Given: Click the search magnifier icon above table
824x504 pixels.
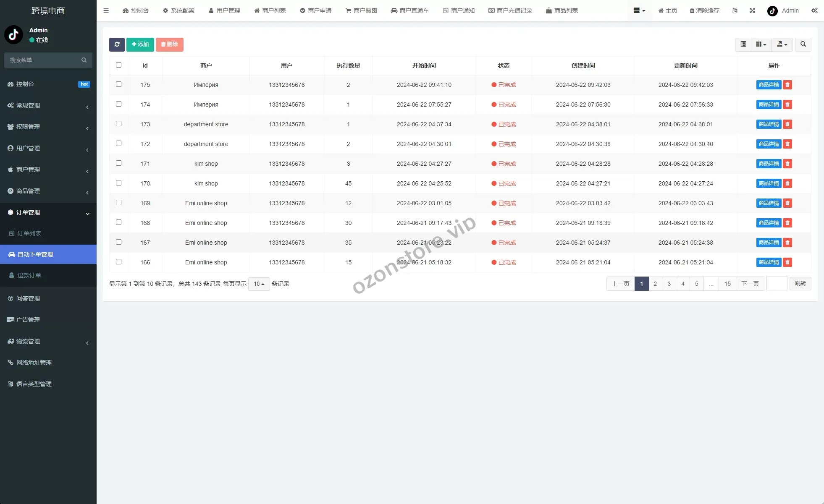Looking at the screenshot, I should click(x=803, y=44).
